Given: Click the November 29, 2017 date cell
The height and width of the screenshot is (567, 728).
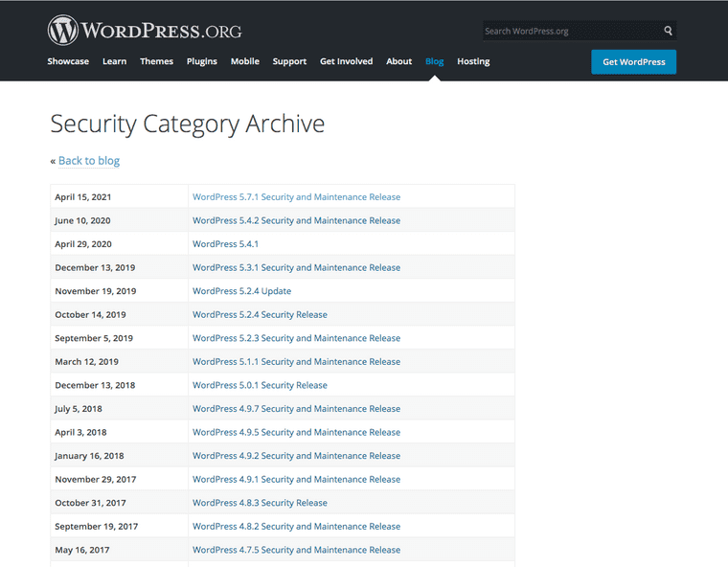Looking at the screenshot, I should tap(120, 479).
